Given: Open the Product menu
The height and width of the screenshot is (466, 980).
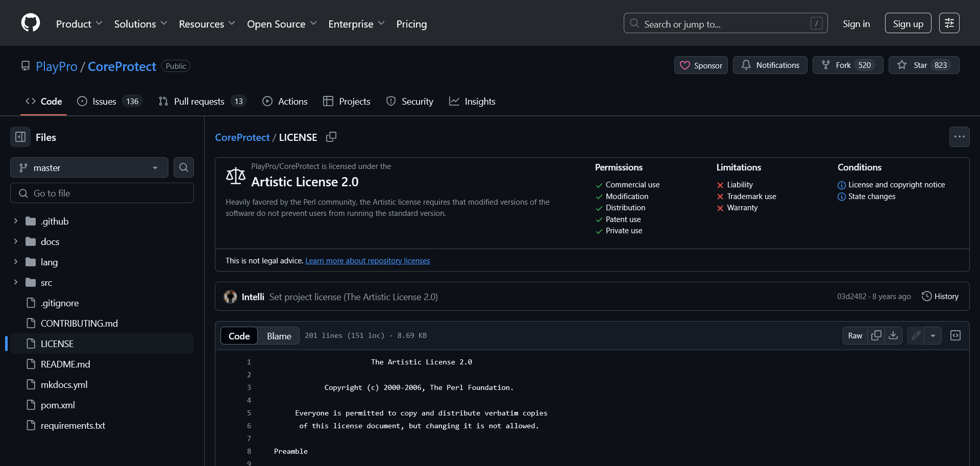Looking at the screenshot, I should (79, 24).
